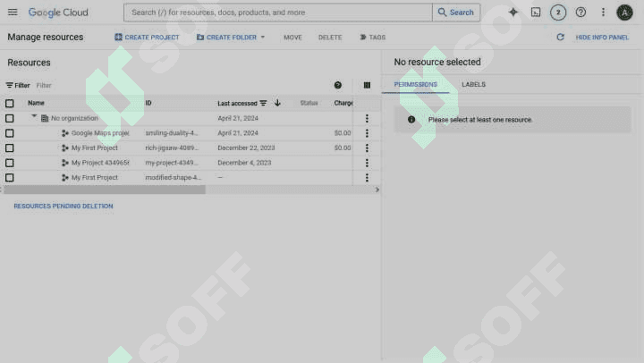Click the No organization row label
Screen dimensions: 644x363
74,118
